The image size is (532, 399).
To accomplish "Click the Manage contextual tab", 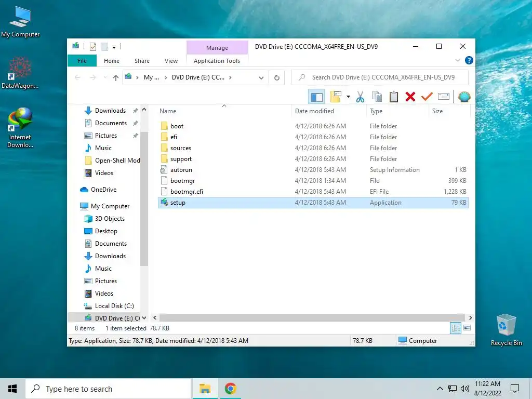I will (x=217, y=48).
